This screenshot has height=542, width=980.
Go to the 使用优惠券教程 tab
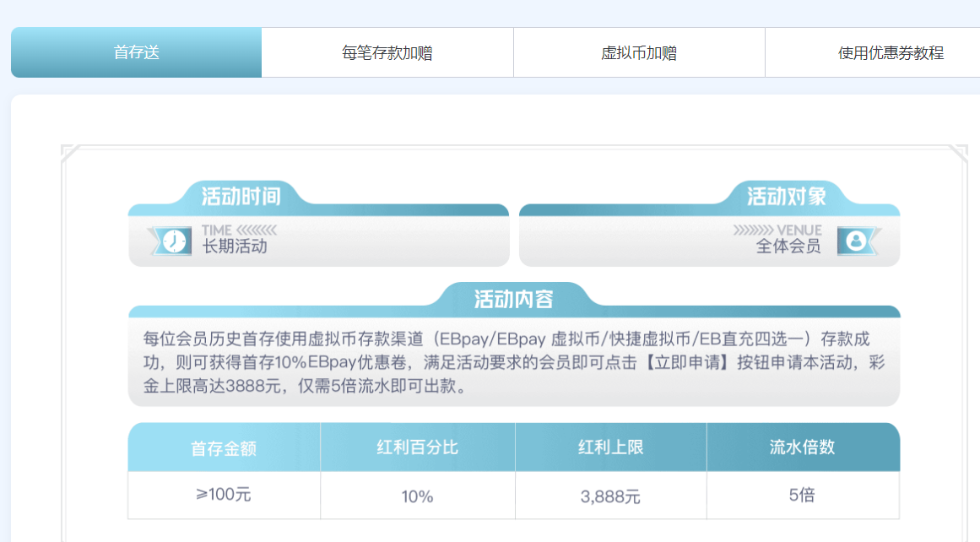click(x=890, y=53)
